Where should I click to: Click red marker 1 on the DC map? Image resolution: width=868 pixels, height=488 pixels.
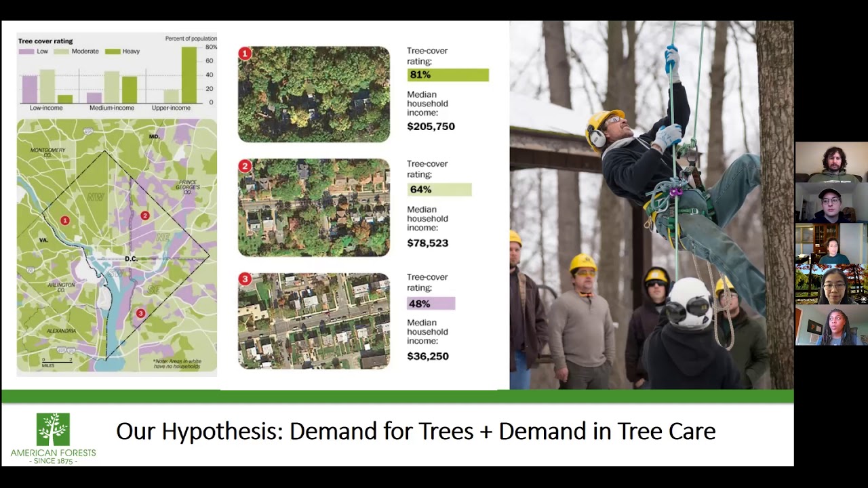coord(65,220)
